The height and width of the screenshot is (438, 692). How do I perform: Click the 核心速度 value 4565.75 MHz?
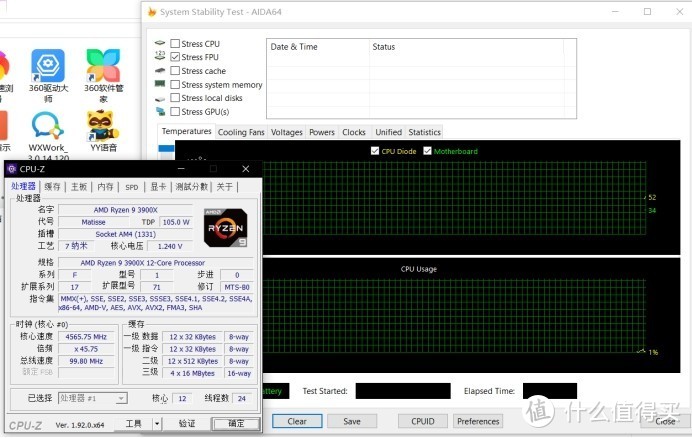click(x=86, y=337)
